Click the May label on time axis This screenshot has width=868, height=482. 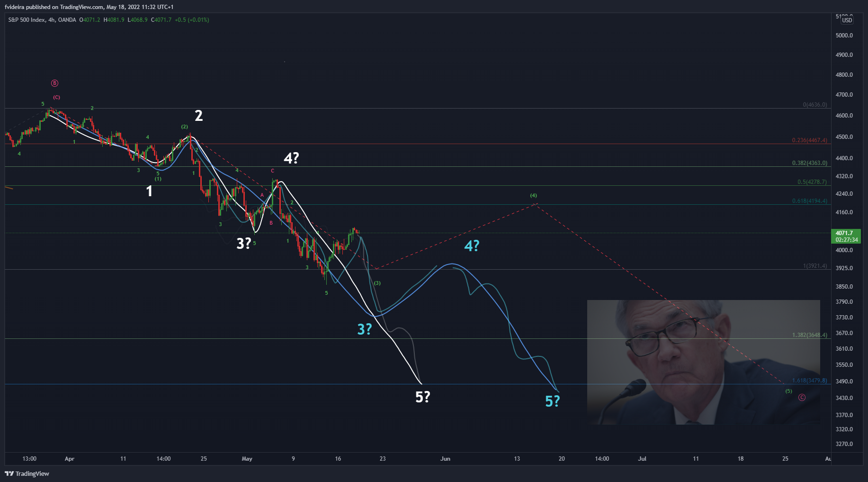(x=247, y=459)
